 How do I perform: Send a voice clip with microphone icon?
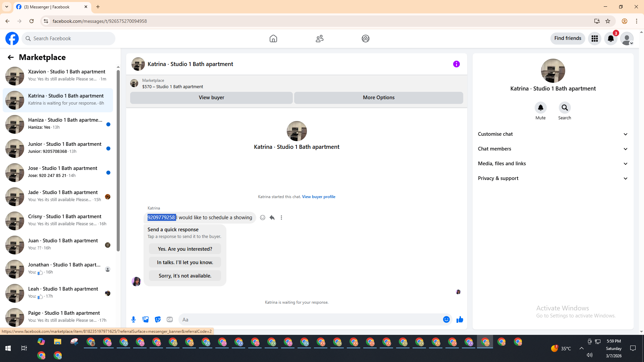[133, 319]
